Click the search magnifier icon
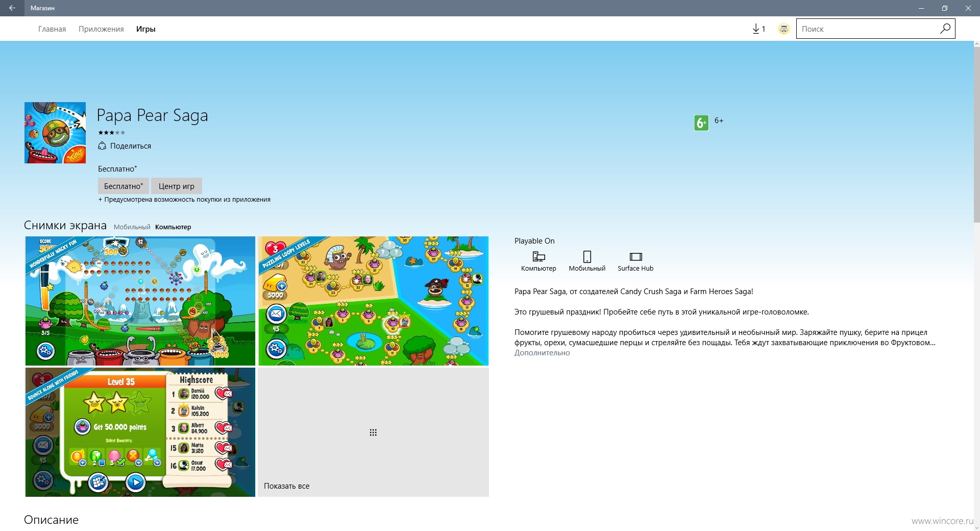The width and height of the screenshot is (980, 531). tap(945, 29)
